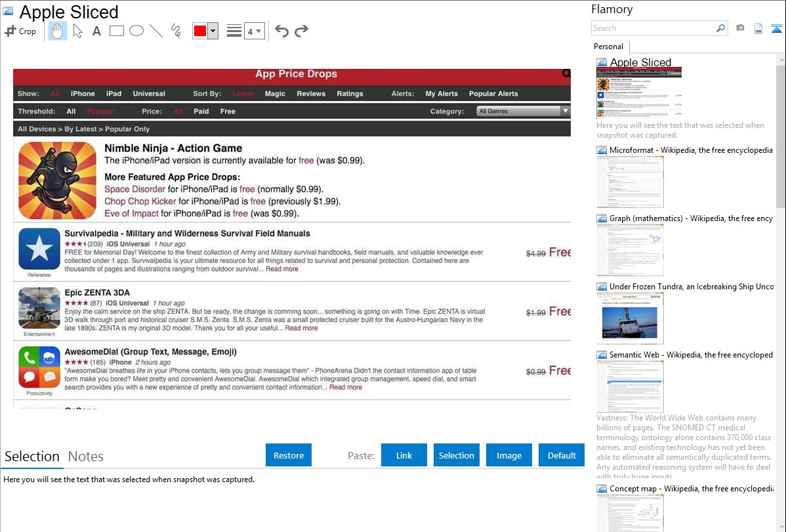Click the icon beside Under Frozen Tundra title
This screenshot has height=532, width=786.
click(x=602, y=287)
